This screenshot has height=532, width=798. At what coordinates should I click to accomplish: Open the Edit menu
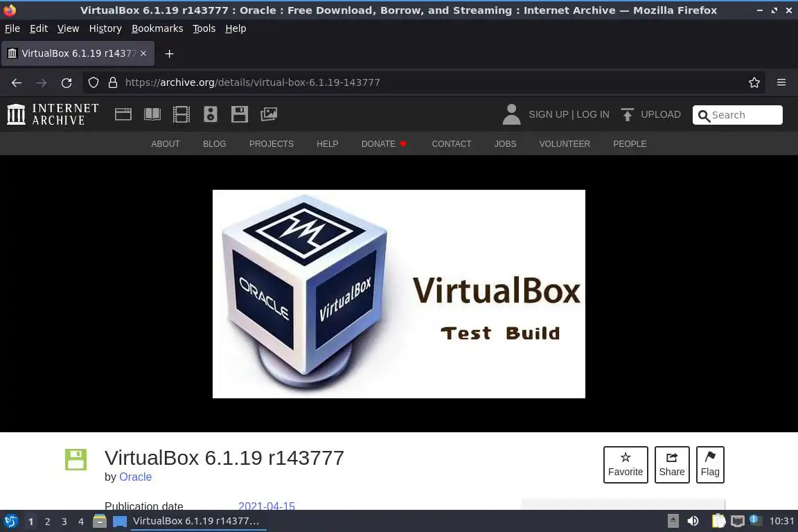[39, 28]
